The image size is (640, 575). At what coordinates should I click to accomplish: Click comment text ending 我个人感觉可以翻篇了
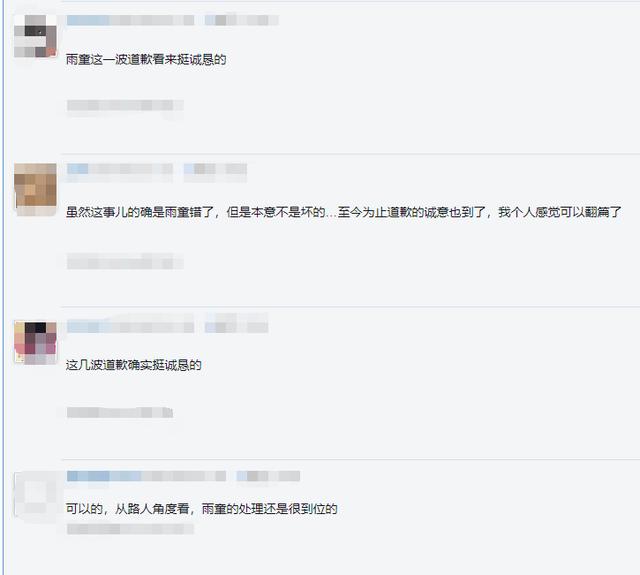[x=343, y=212]
